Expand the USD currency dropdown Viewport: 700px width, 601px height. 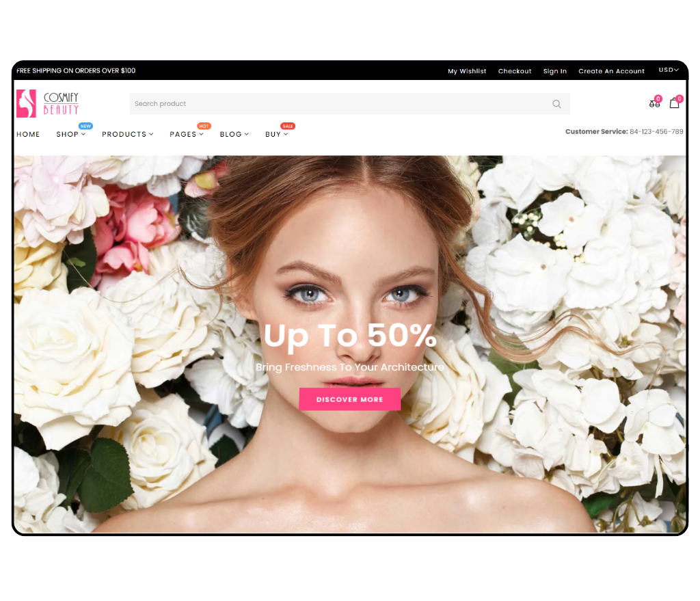coord(669,70)
